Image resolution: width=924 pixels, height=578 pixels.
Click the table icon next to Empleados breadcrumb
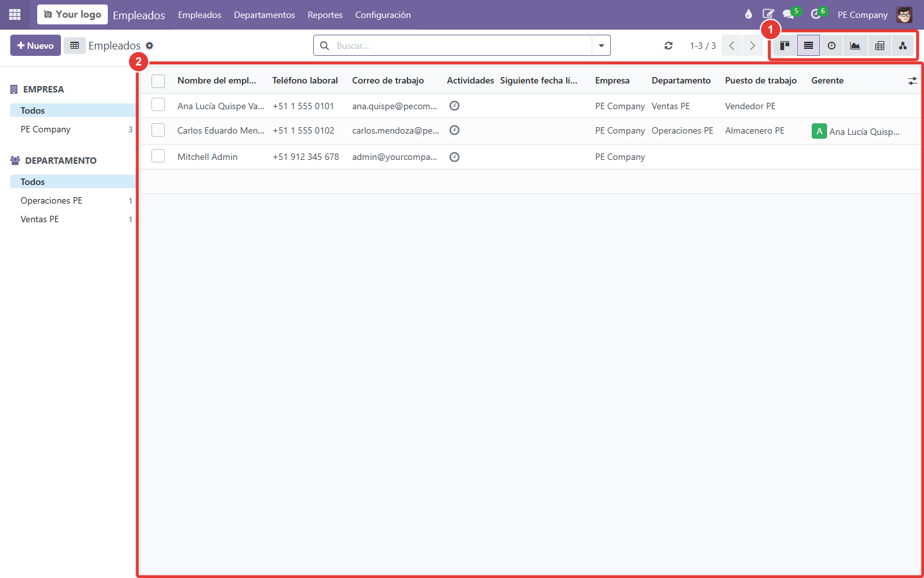coord(74,46)
